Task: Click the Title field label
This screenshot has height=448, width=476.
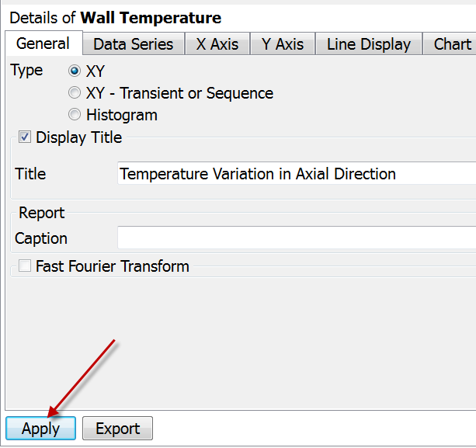Action: 30,174
